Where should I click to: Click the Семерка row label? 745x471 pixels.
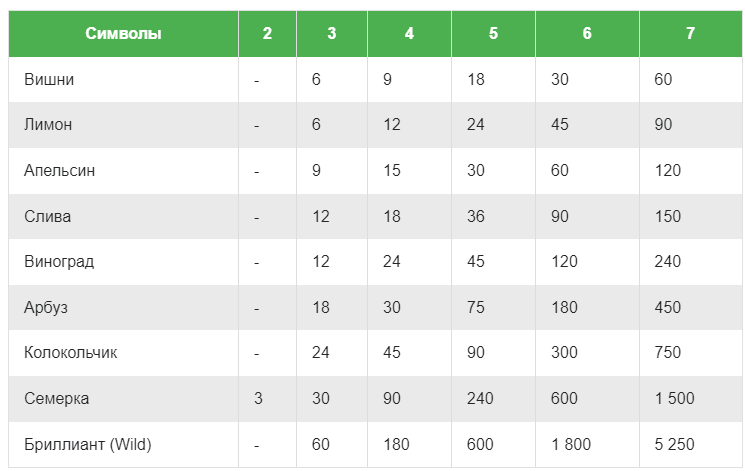pyautogui.click(x=56, y=398)
